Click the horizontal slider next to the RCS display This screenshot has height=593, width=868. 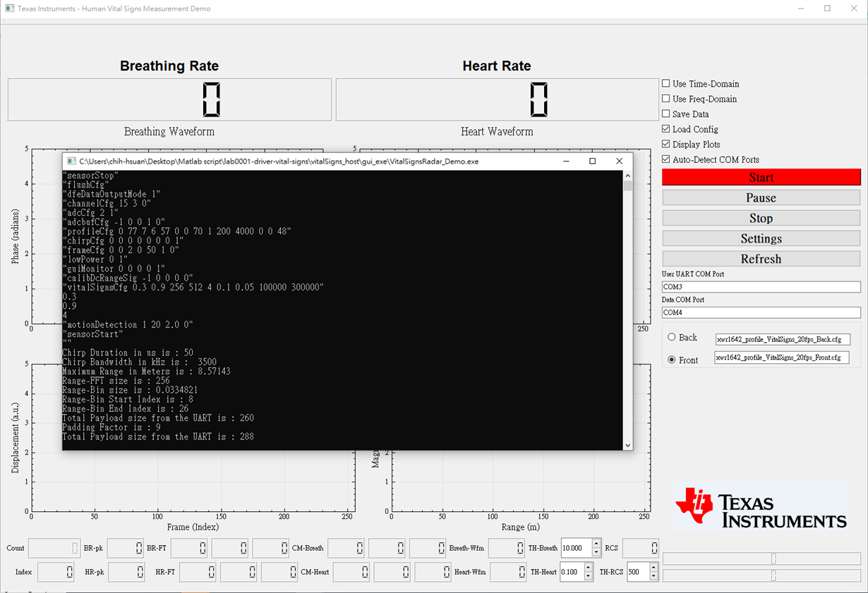tap(761, 558)
